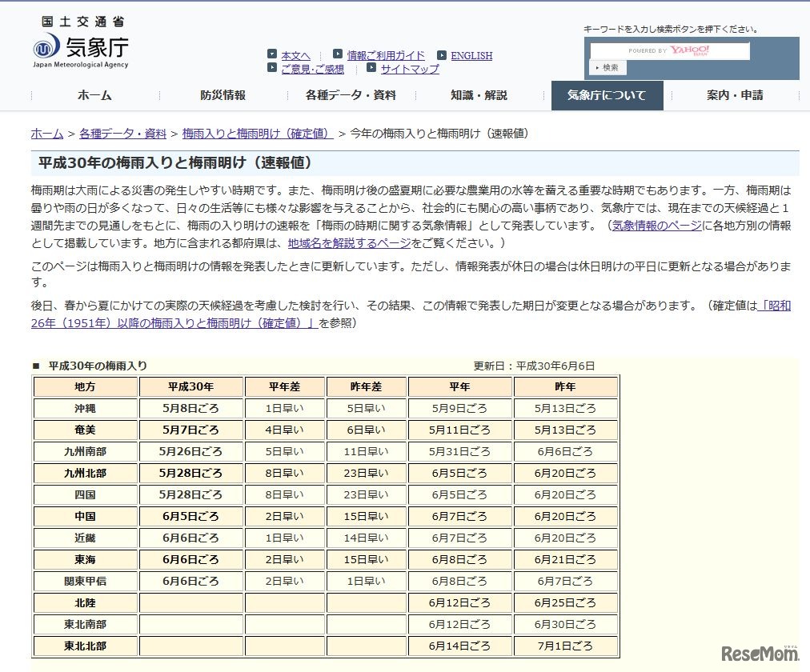Open the 昭和26年（1951年）以降 確定値 link

[x=174, y=323]
